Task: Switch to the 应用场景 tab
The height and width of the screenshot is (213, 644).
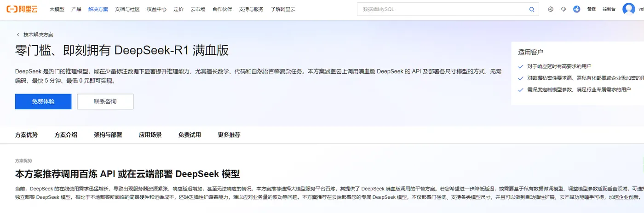Action: 150,135
